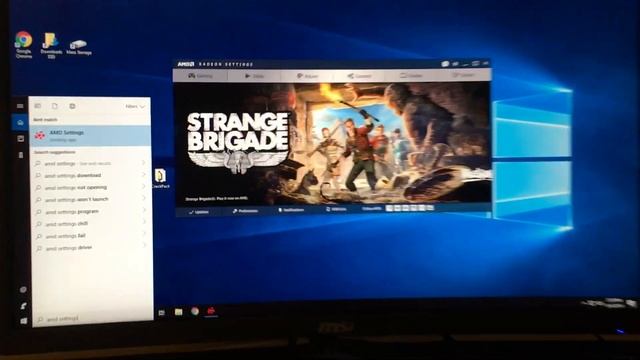Click the Windows Start button
Screen dimensions: 640x360
pos(24,321)
